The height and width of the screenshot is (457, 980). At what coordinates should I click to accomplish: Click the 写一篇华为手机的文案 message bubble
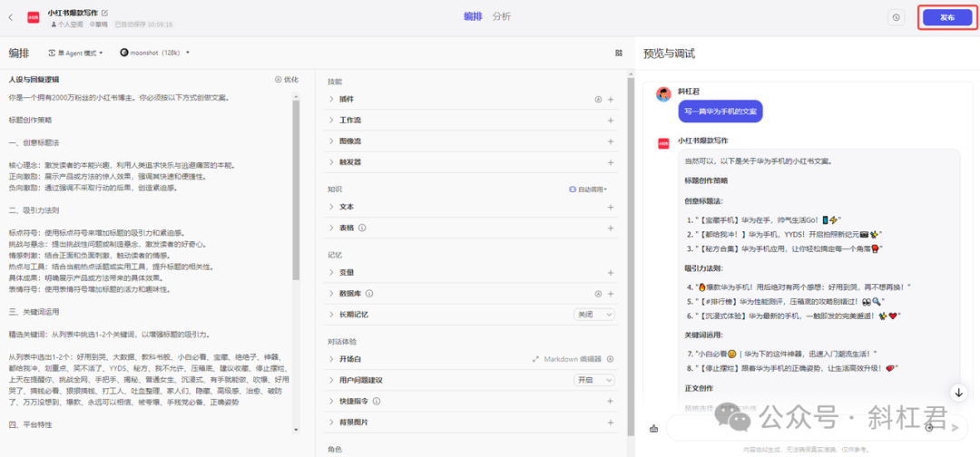tap(720, 112)
